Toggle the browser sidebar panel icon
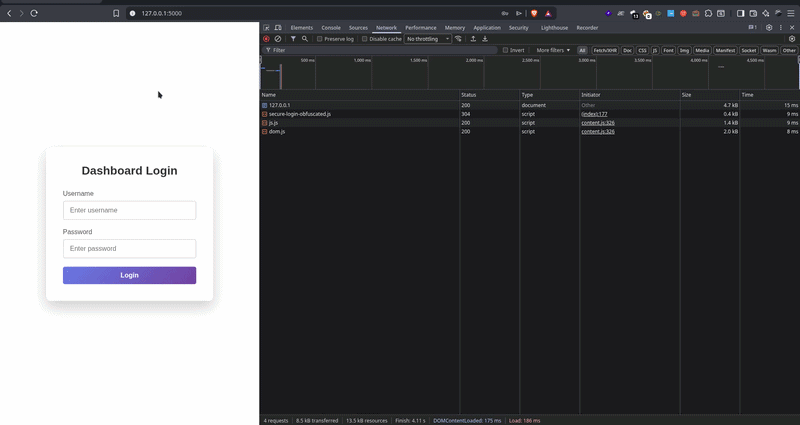The image size is (800, 425). click(x=740, y=13)
